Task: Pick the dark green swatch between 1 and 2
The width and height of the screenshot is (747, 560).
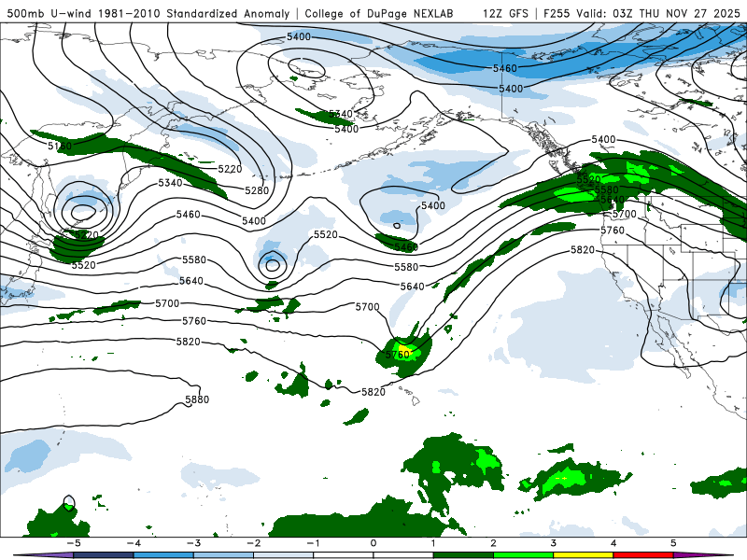Action: [x=463, y=555]
